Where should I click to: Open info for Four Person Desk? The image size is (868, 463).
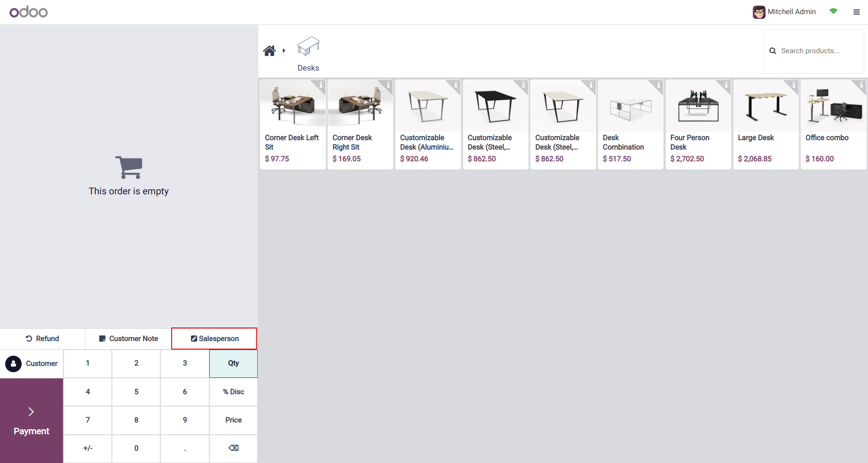point(726,85)
